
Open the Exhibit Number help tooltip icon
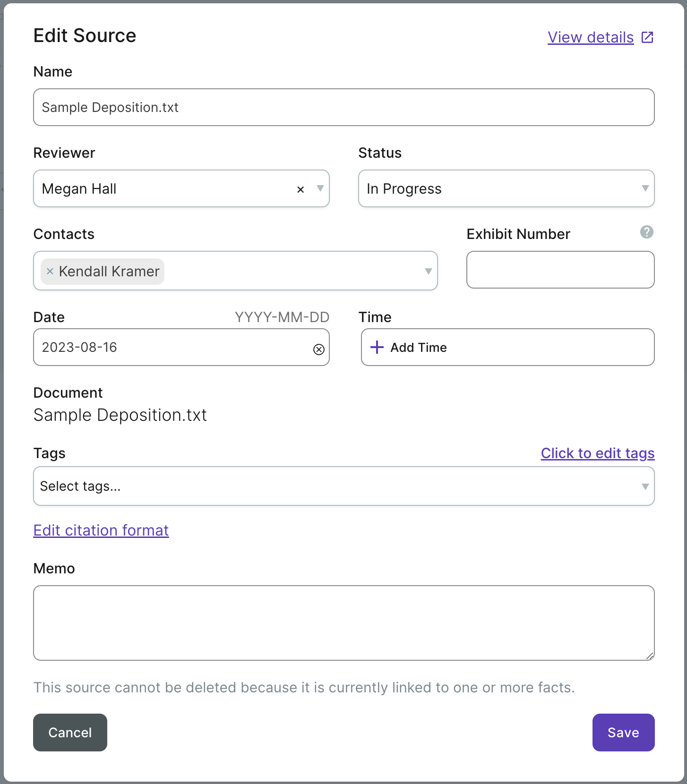click(x=646, y=232)
